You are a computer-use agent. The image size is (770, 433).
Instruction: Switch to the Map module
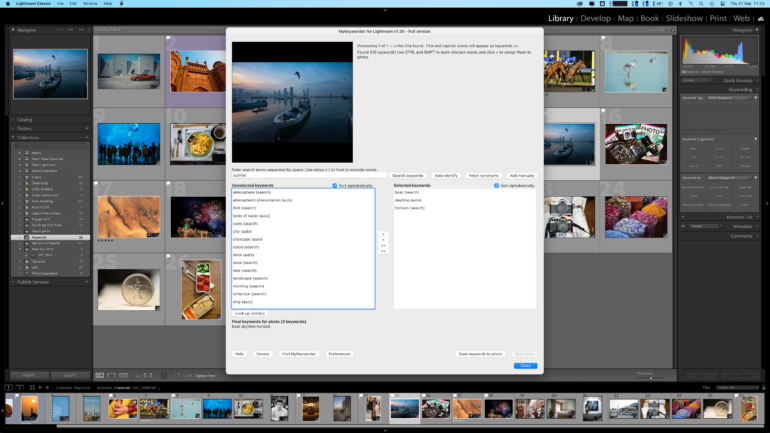[626, 18]
